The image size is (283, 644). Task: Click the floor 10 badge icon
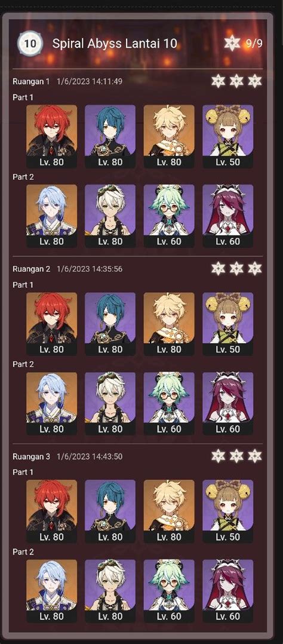[30, 43]
